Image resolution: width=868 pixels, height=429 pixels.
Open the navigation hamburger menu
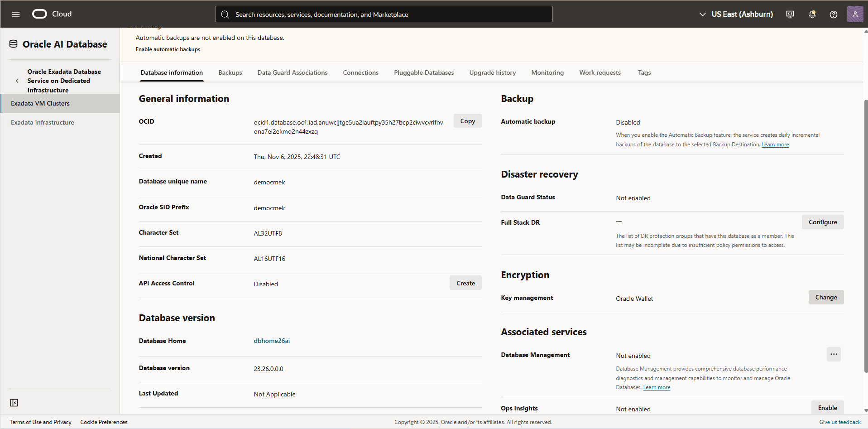(x=16, y=14)
